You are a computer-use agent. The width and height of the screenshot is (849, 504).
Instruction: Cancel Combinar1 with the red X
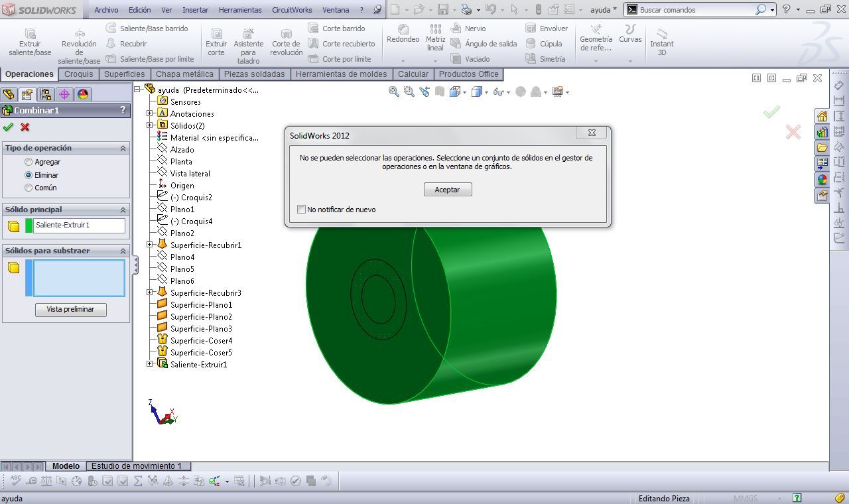pos(25,127)
